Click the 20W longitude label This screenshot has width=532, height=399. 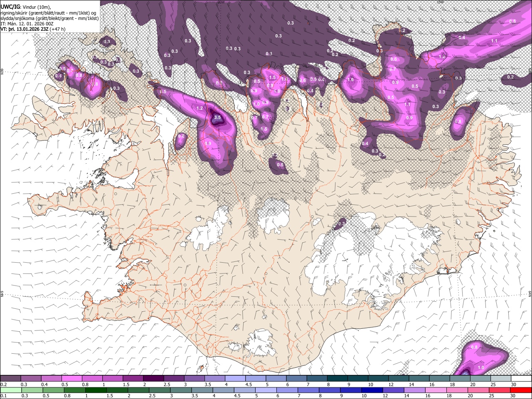point(221,2)
